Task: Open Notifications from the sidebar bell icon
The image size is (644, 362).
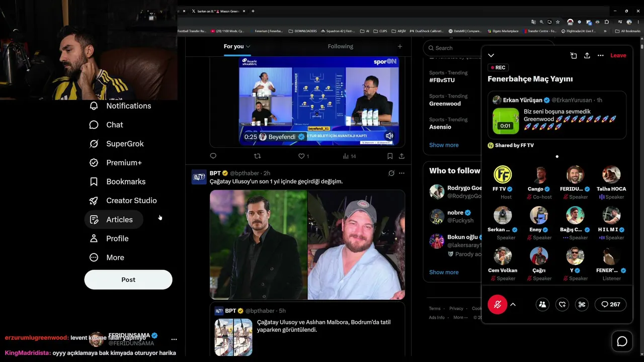Action: [x=94, y=106]
